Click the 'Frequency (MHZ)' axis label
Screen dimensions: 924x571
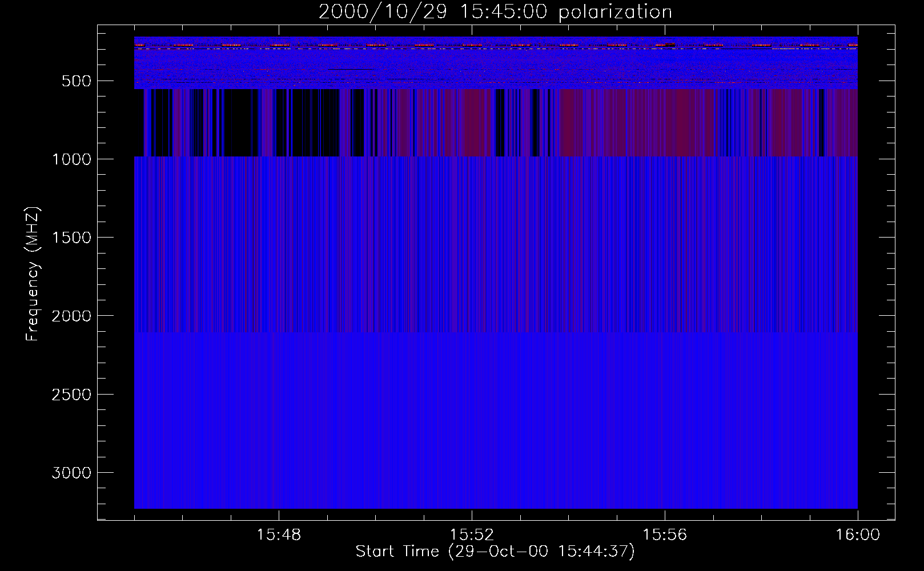tap(33, 274)
